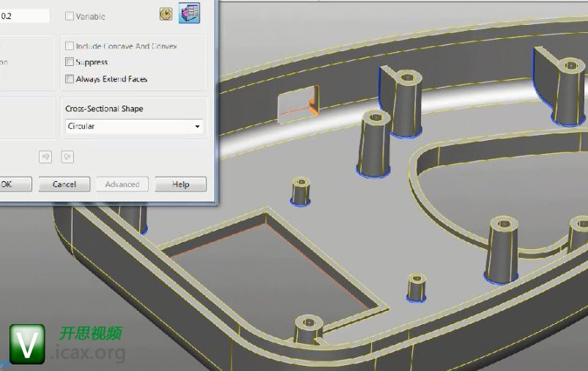Click the greyed-out undo arrow button
Image resolution: width=588 pixels, height=371 pixels.
pos(45,157)
